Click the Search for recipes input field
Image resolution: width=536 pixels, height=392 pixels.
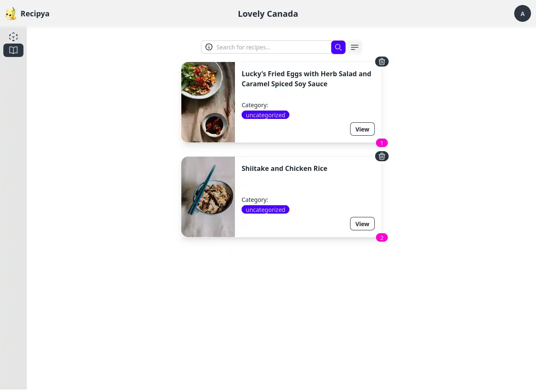click(x=272, y=47)
